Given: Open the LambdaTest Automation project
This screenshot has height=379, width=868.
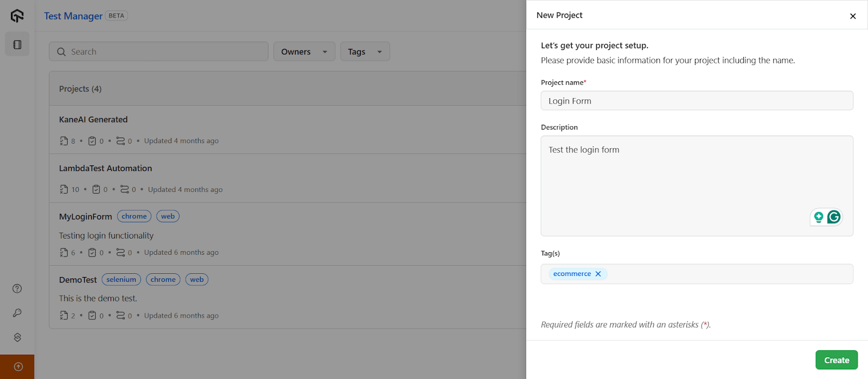Looking at the screenshot, I should point(105,168).
